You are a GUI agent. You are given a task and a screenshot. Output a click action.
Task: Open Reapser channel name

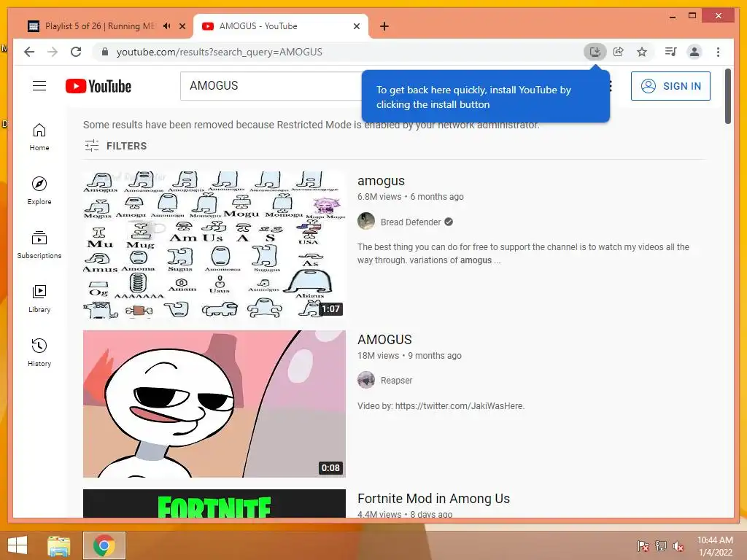(x=396, y=381)
